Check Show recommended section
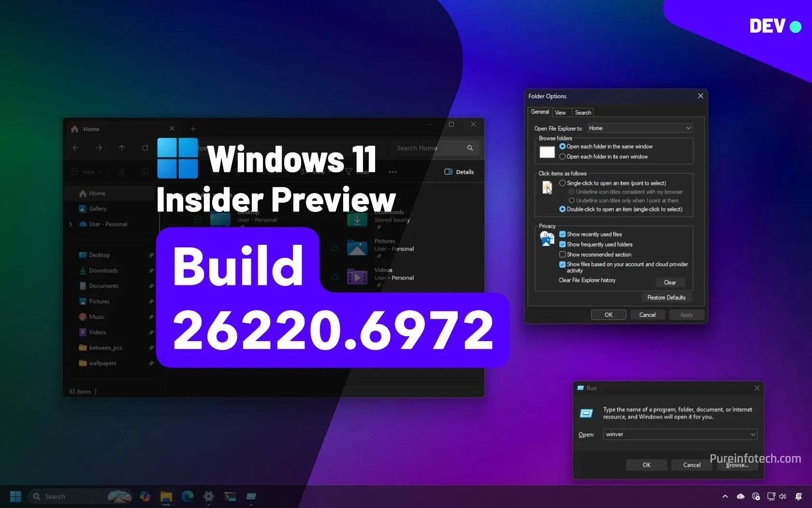Viewport: 812px width, 508px height. coord(563,254)
